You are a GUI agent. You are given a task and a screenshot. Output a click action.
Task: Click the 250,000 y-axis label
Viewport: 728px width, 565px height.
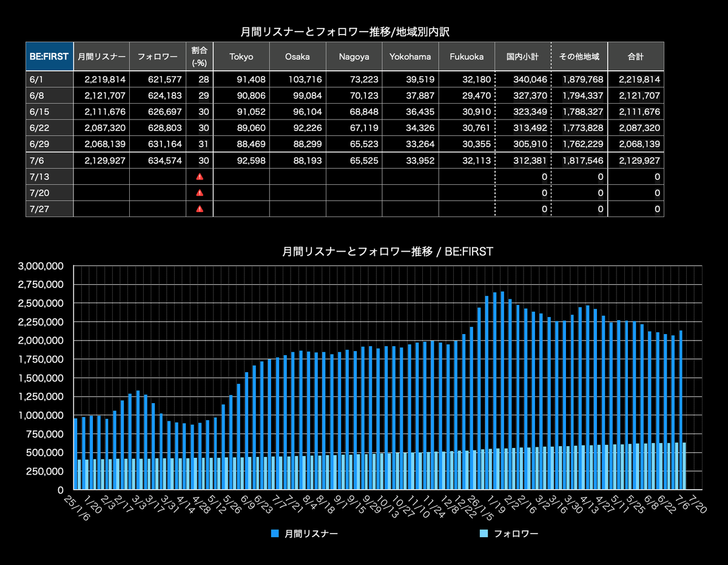click(44, 471)
